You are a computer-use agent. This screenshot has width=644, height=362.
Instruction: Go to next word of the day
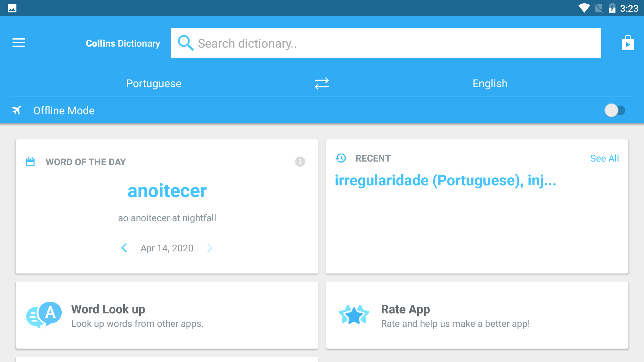(x=210, y=248)
